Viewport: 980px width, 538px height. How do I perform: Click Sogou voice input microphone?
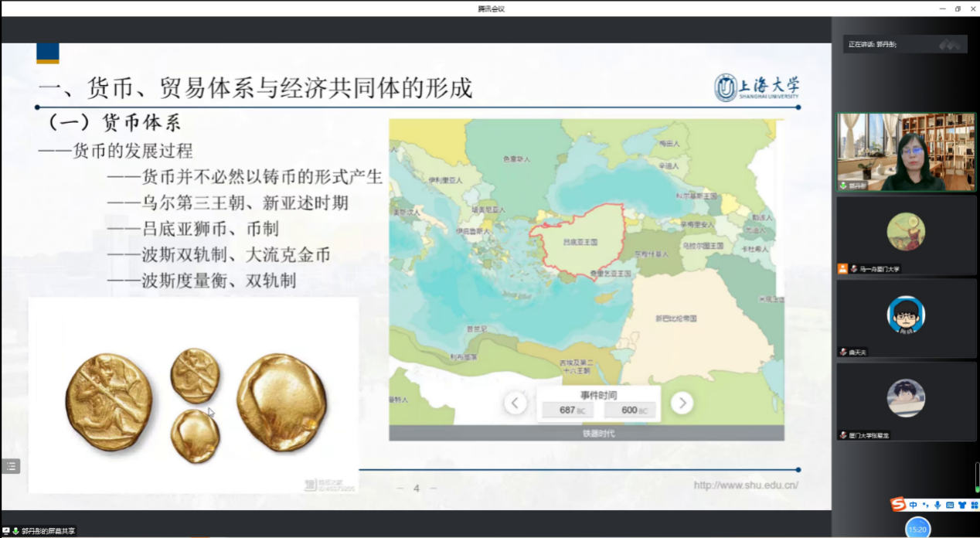click(937, 505)
